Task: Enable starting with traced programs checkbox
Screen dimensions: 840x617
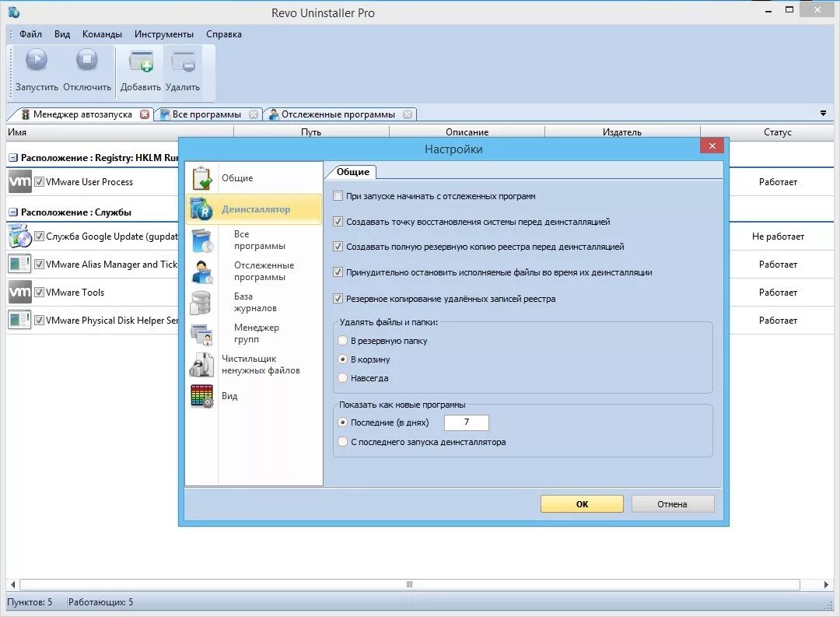Action: point(338,195)
